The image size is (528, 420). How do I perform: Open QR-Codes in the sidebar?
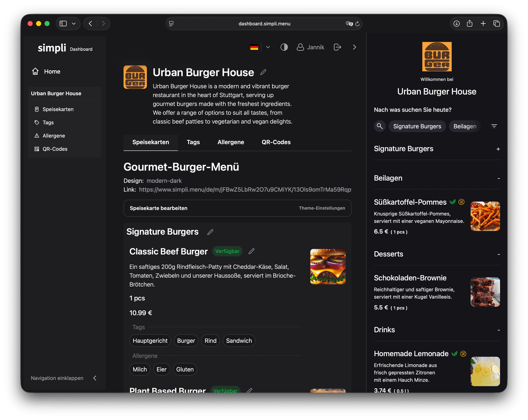(55, 149)
